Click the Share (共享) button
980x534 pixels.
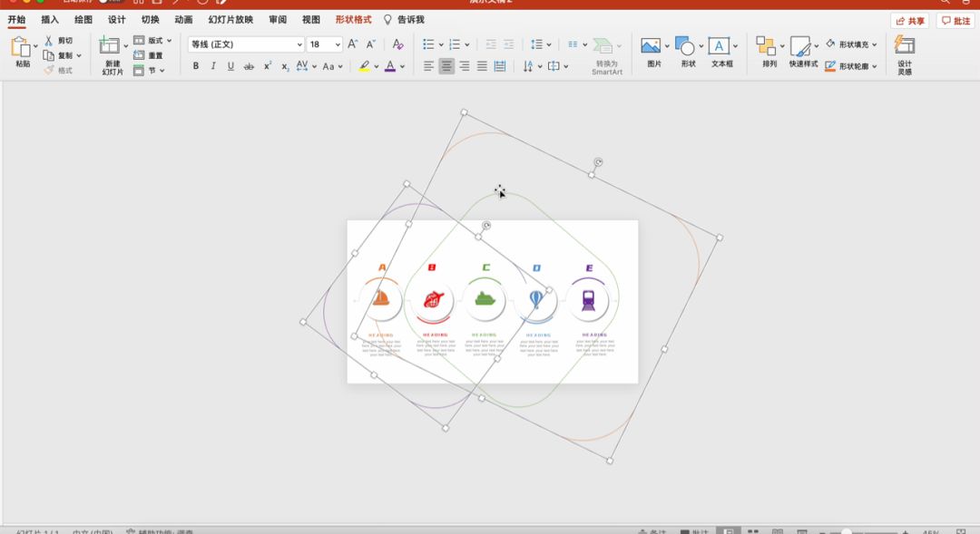(909, 21)
